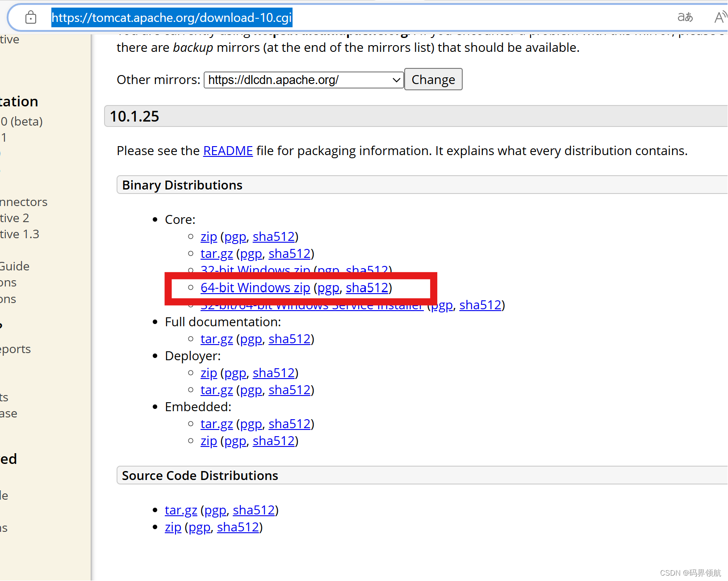Download the Embedded zip
728x581 pixels.
click(x=209, y=441)
